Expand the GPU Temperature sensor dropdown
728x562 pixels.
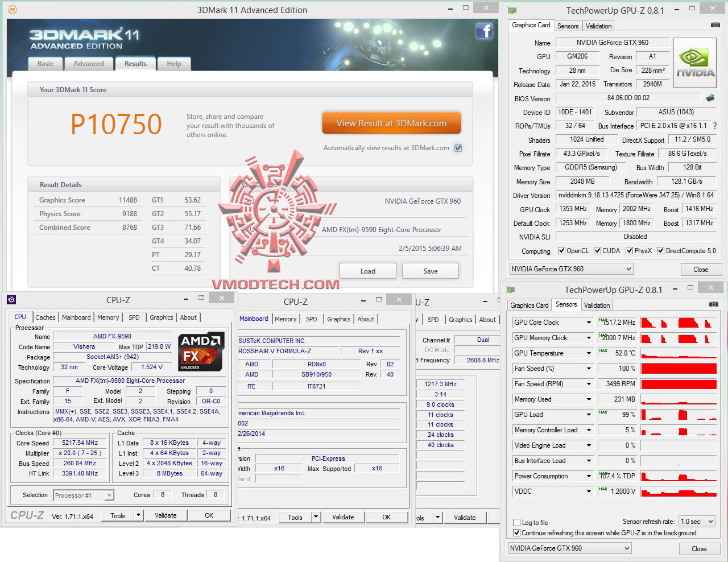pyautogui.click(x=589, y=353)
